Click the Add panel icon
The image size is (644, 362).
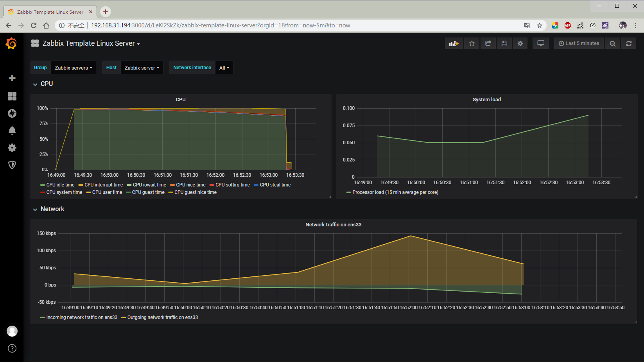point(454,43)
